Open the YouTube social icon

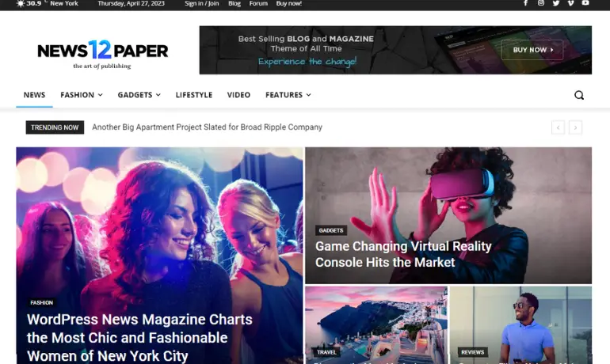585,3
